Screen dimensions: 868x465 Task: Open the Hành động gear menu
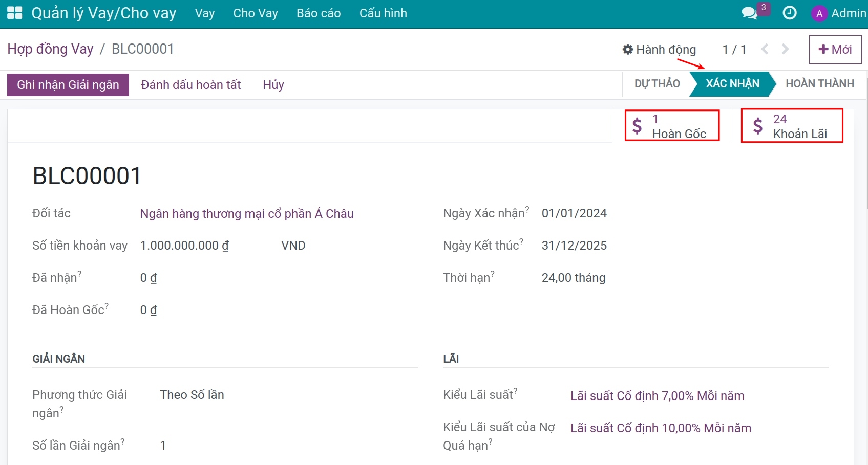point(659,50)
